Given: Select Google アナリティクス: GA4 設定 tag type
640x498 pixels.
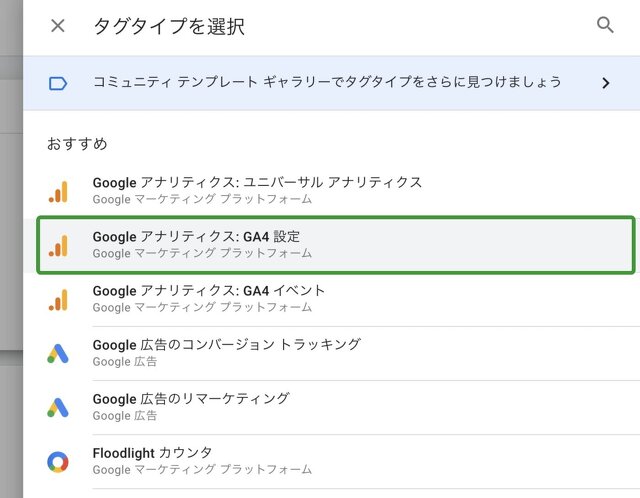Looking at the screenshot, I should click(196, 237).
